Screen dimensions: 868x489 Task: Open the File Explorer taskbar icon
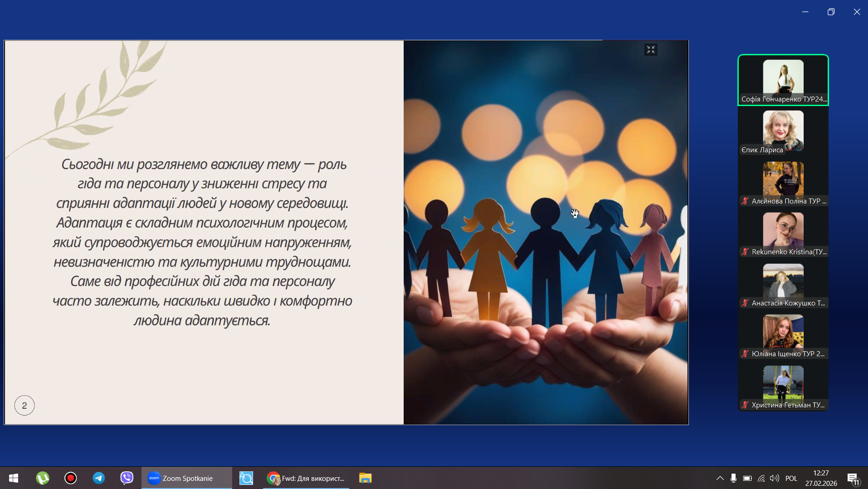click(365, 478)
